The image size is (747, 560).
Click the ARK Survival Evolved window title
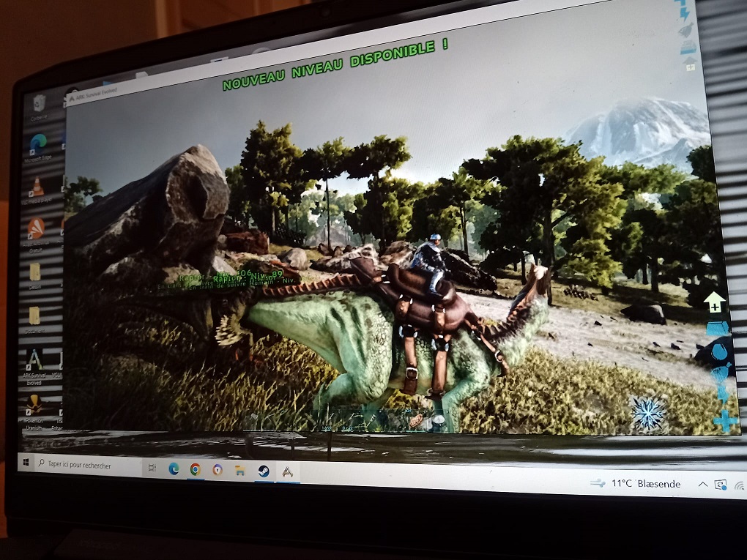97,94
